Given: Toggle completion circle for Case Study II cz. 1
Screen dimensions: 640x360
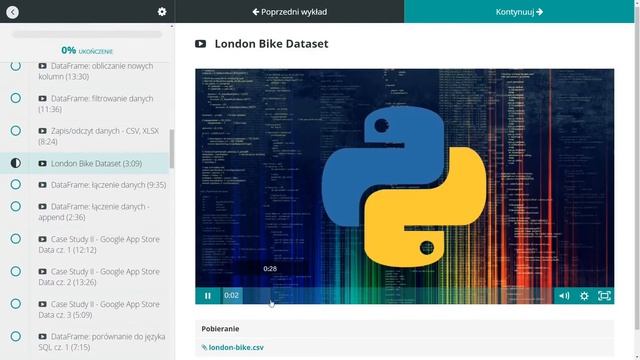Looking at the screenshot, I should [16, 239].
